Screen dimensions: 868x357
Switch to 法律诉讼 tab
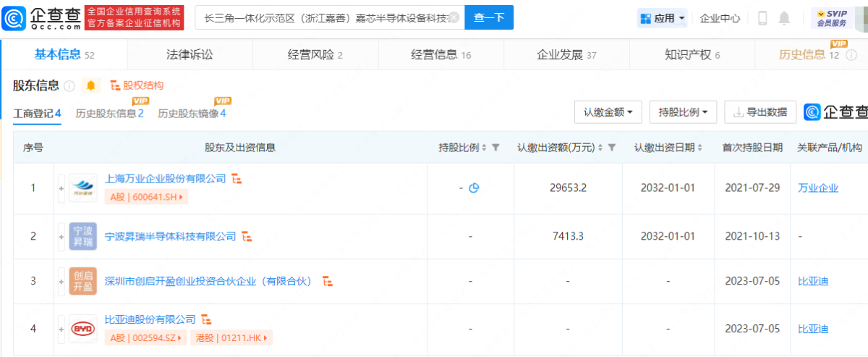(x=190, y=54)
